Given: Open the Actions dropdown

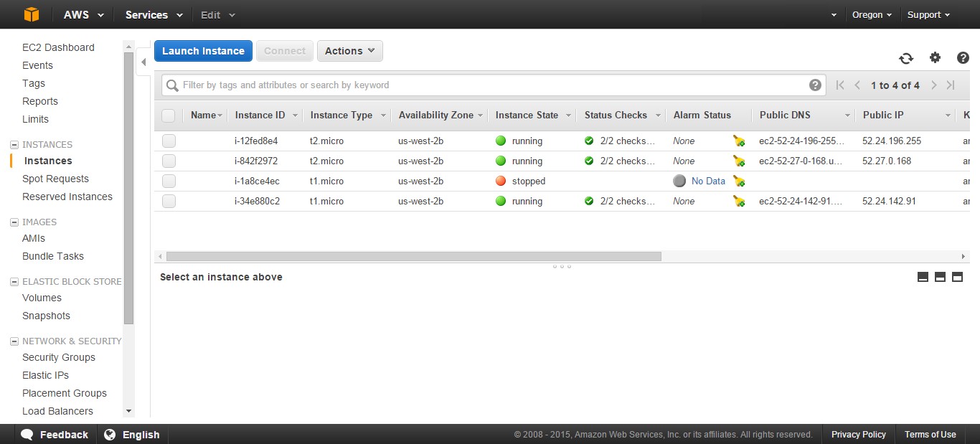Looking at the screenshot, I should (350, 51).
